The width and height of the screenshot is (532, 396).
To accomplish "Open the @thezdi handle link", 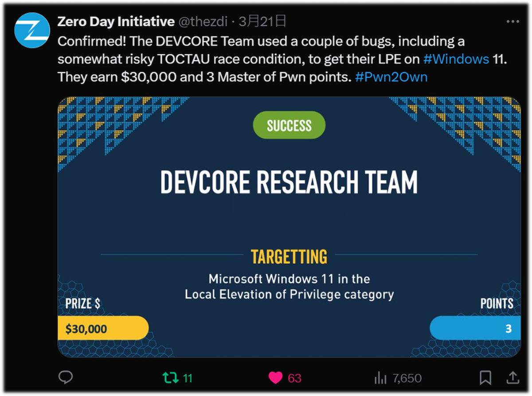I will point(203,21).
